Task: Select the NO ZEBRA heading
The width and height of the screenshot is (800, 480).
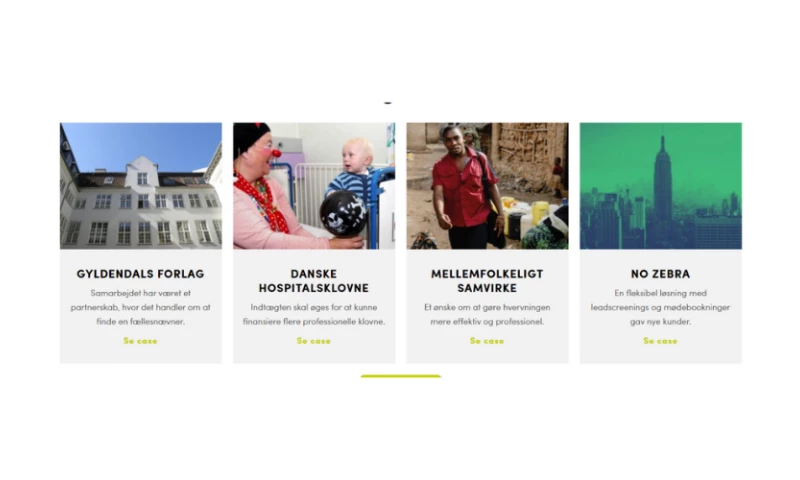Action: 660,274
